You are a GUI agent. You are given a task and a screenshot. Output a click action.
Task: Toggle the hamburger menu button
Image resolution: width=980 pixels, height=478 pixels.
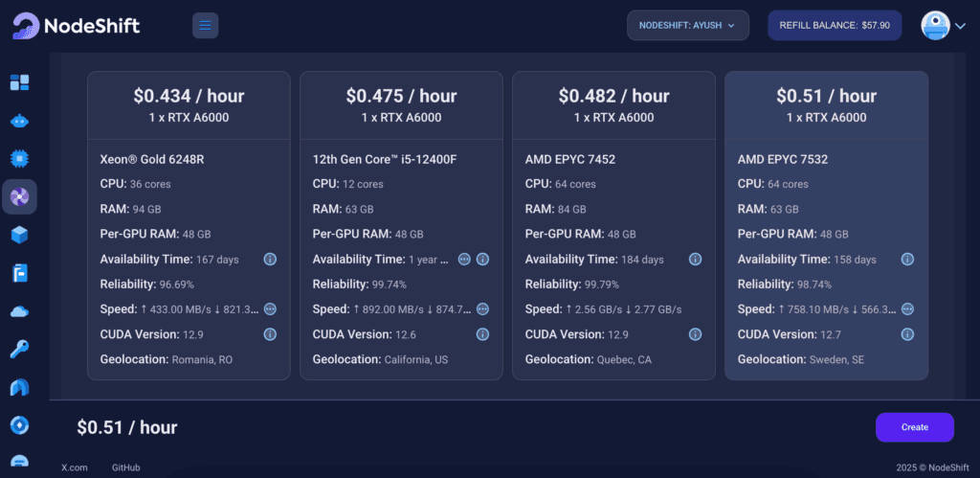(x=205, y=26)
